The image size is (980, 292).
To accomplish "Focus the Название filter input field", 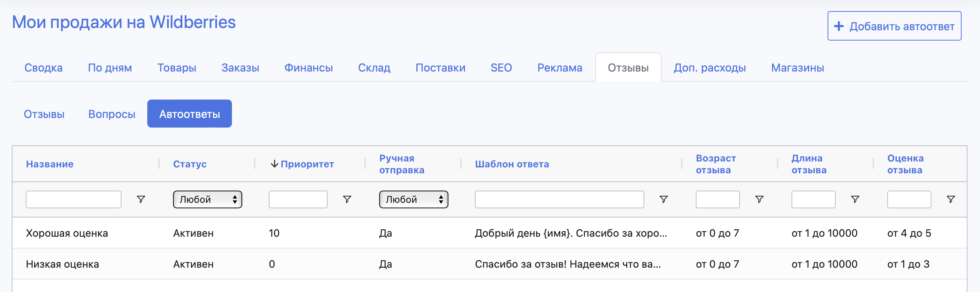I will pos(73,199).
